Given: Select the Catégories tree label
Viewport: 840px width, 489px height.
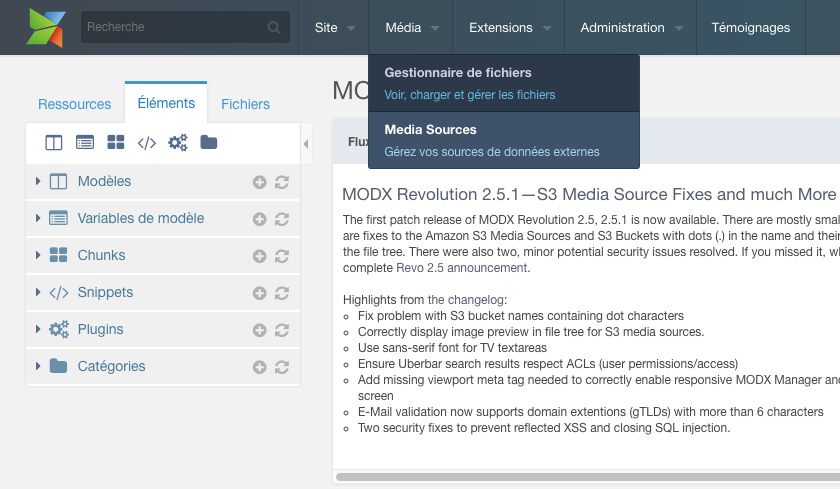Looking at the screenshot, I should 111,366.
